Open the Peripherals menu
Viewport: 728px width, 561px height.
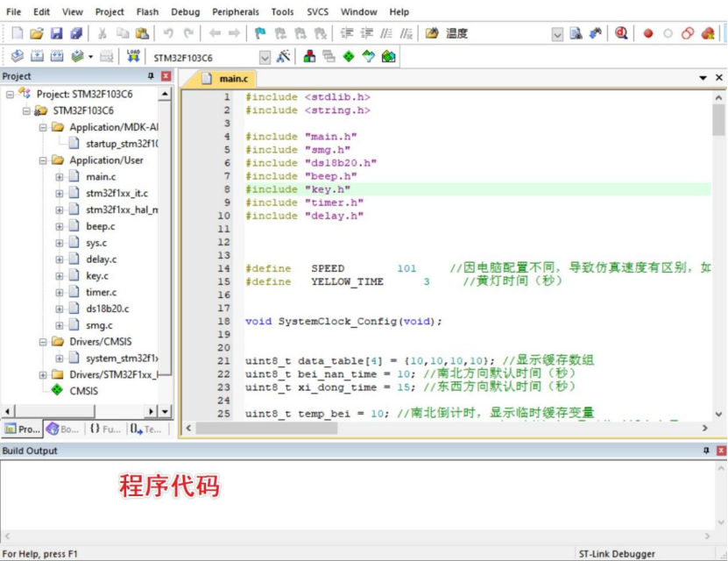(x=236, y=11)
